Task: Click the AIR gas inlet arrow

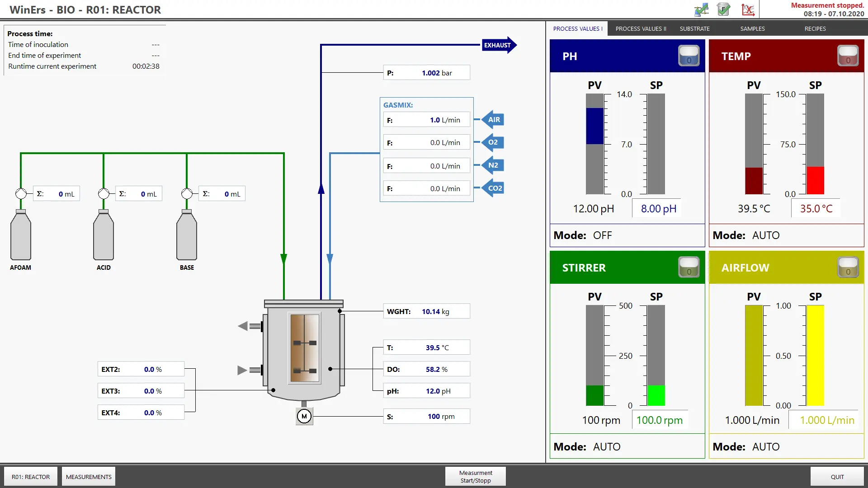Action: point(493,120)
